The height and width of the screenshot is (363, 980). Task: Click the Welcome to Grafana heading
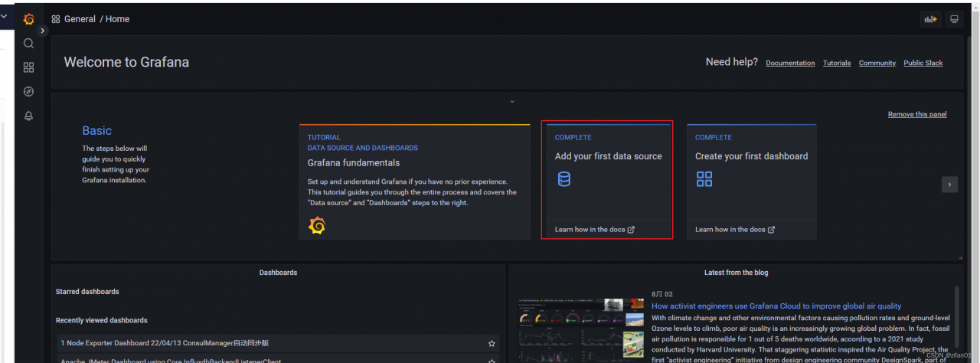pyautogui.click(x=126, y=62)
